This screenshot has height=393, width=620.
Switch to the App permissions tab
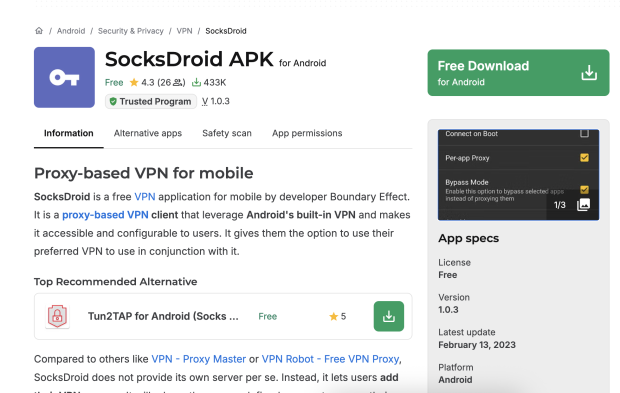pos(307,133)
